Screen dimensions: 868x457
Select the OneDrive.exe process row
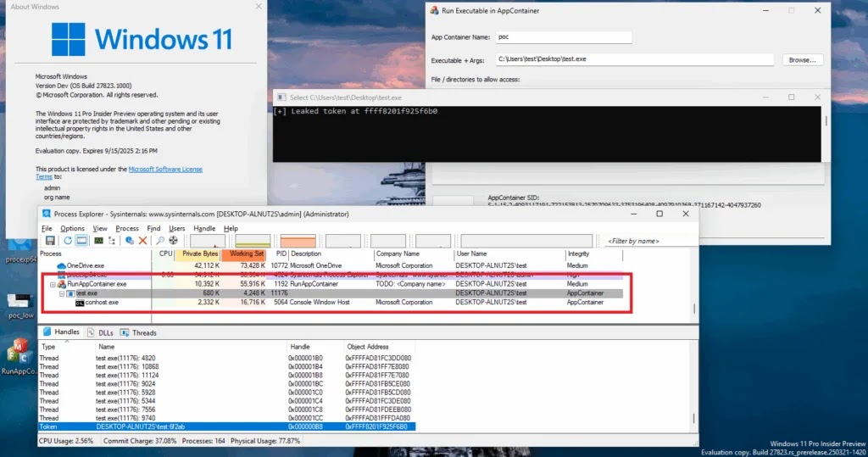click(x=331, y=266)
